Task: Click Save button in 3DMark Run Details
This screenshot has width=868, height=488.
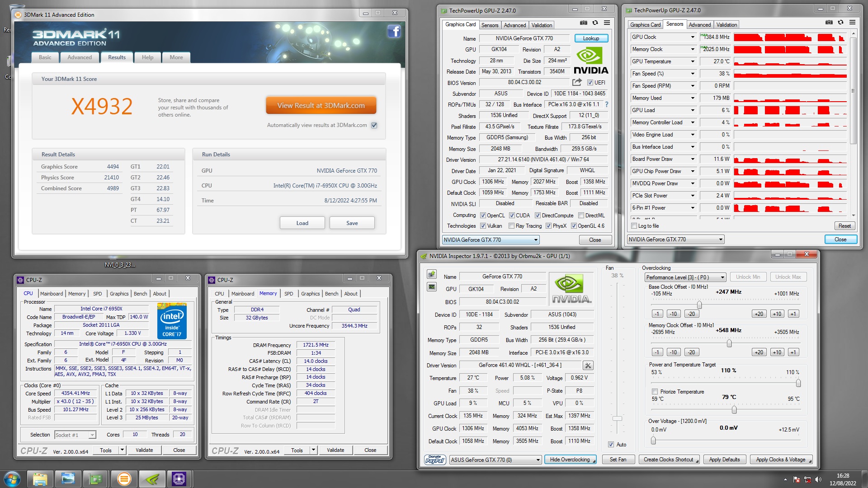Action: [352, 223]
